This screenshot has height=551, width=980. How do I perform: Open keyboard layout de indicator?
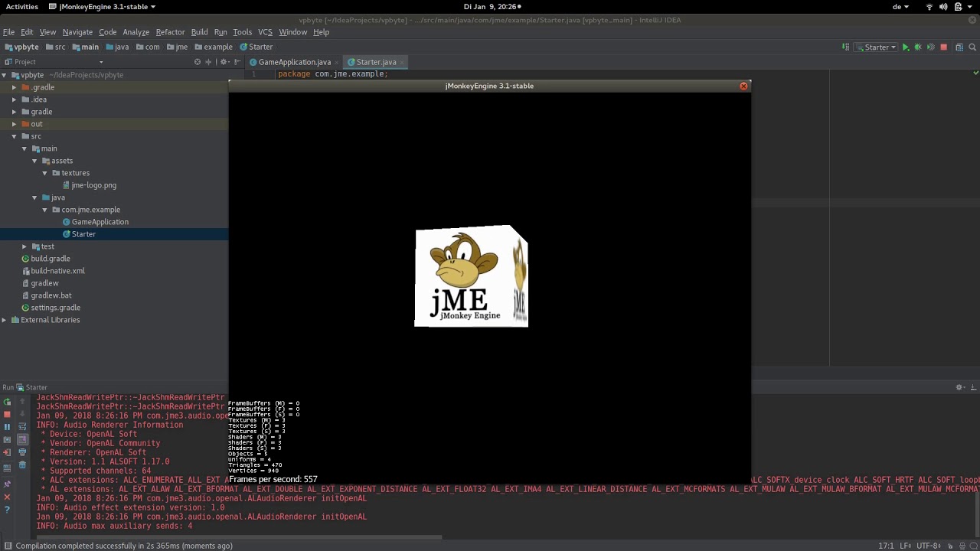[900, 7]
